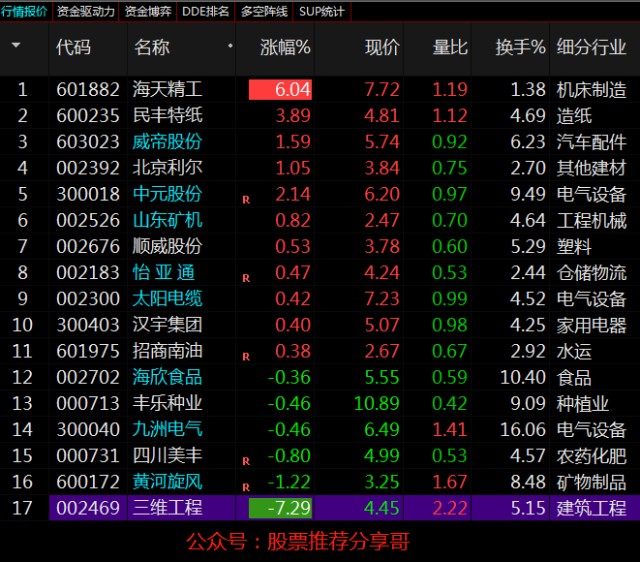640x562 pixels.
Task: Switch to the 资金驱动力 tab
Action: tap(86, 12)
